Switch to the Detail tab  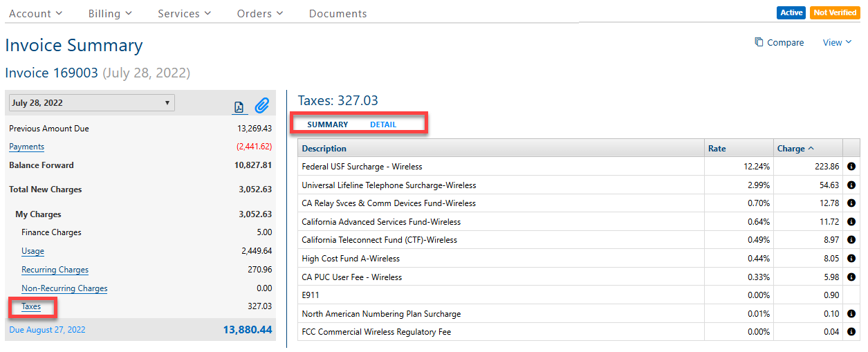(x=383, y=124)
